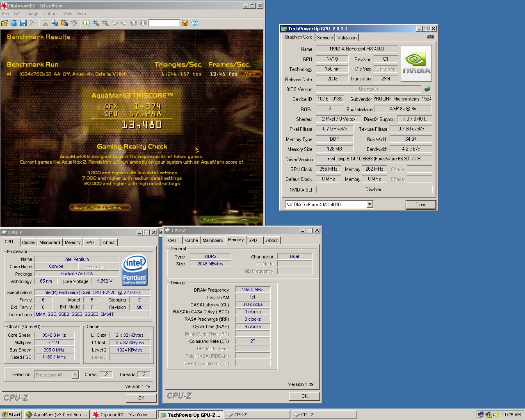Click the blue Help question mark icon
Viewport: 525px width, 420px height.
[x=195, y=23]
